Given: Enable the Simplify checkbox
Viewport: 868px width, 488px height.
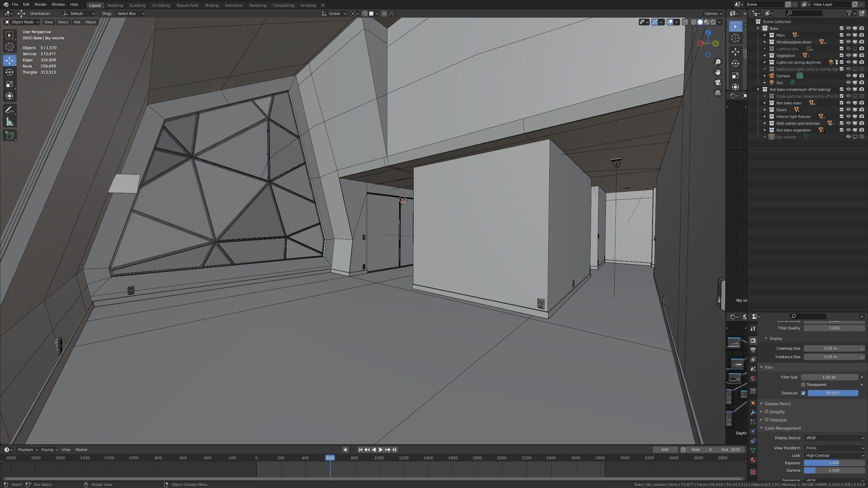Looking at the screenshot, I should click(767, 412).
